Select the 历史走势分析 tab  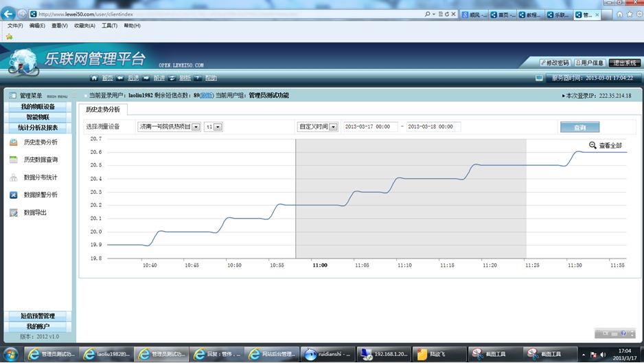coord(102,109)
